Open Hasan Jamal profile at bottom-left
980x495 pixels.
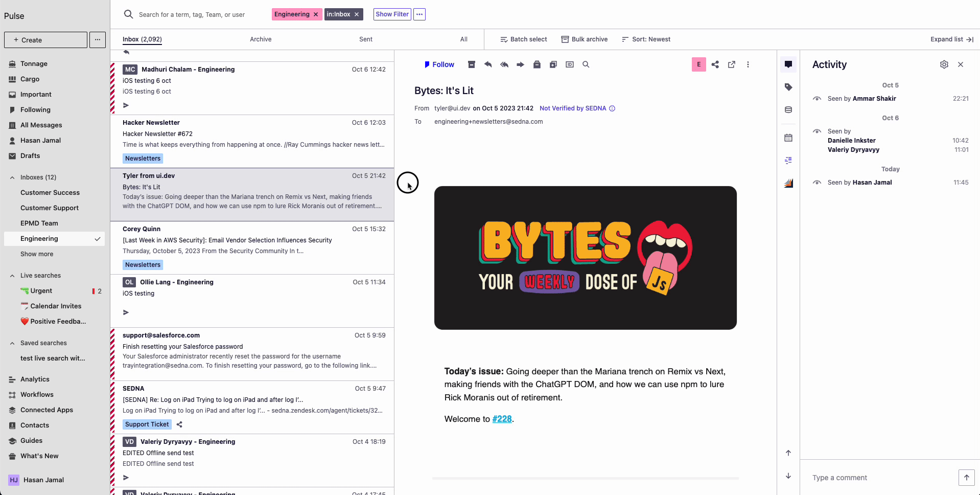[37, 480]
